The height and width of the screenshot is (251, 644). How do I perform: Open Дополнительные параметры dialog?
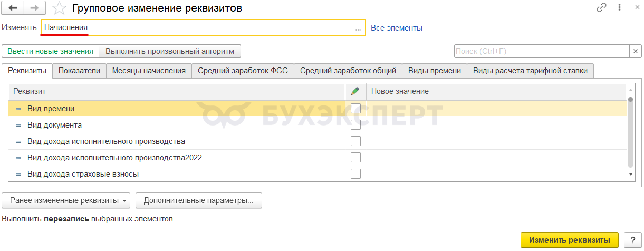[x=199, y=201]
